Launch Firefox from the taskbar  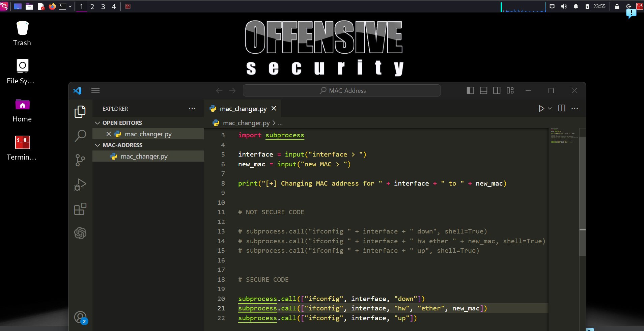(x=53, y=6)
